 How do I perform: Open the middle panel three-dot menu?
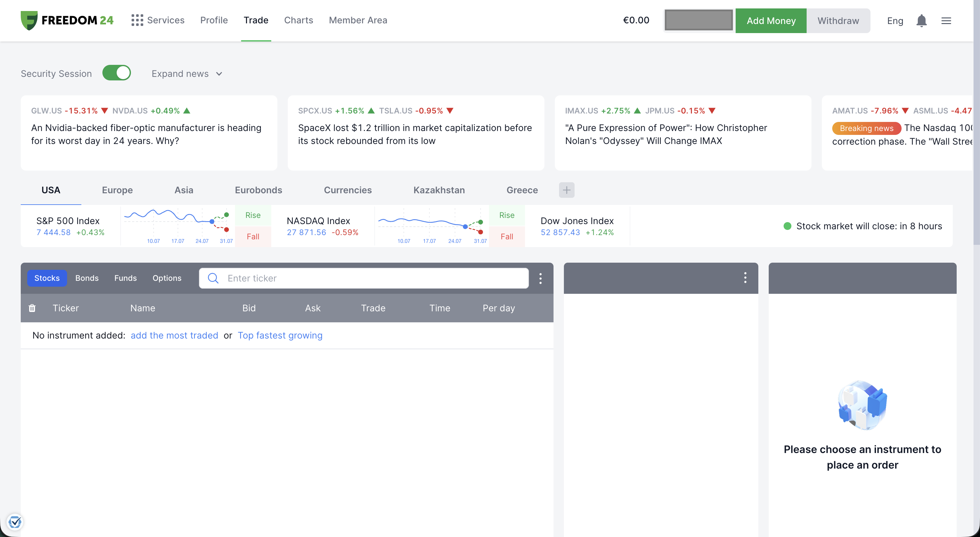click(745, 278)
